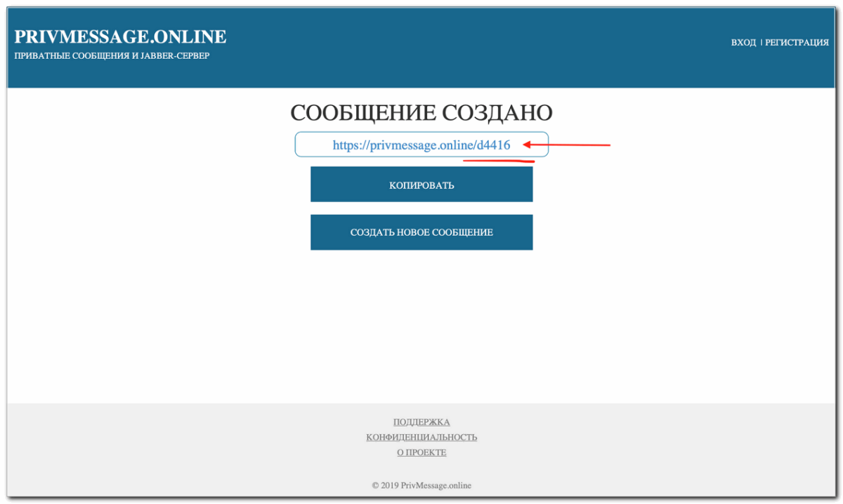Open the generated link https://privmessage.online/d4416
Viewport: 843px width, 504px height.
pyautogui.click(x=421, y=145)
